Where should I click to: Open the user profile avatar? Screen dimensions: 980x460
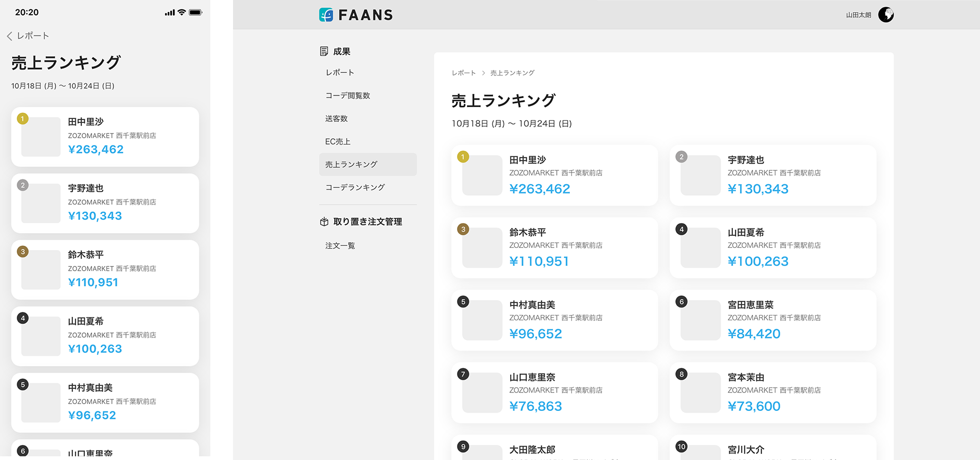pos(886,15)
